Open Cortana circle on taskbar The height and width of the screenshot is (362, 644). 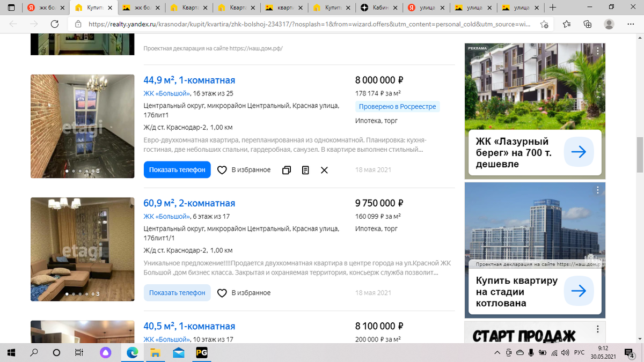coord(56,352)
